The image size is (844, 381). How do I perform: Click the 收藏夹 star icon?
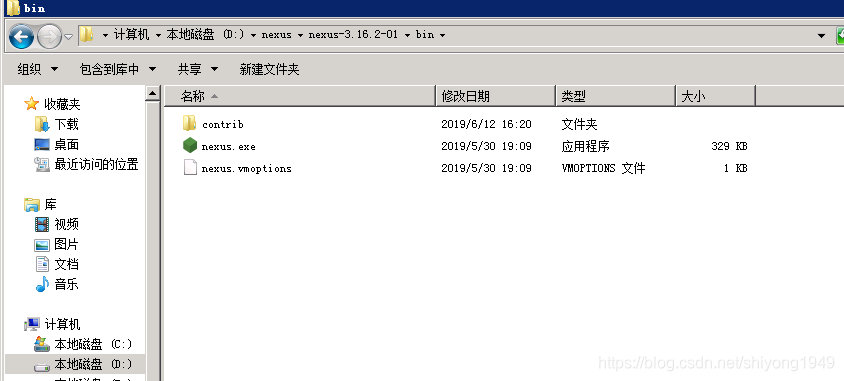coord(32,103)
